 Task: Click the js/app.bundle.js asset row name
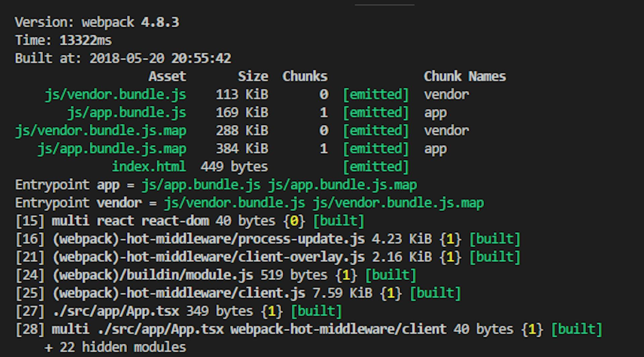[126, 113]
